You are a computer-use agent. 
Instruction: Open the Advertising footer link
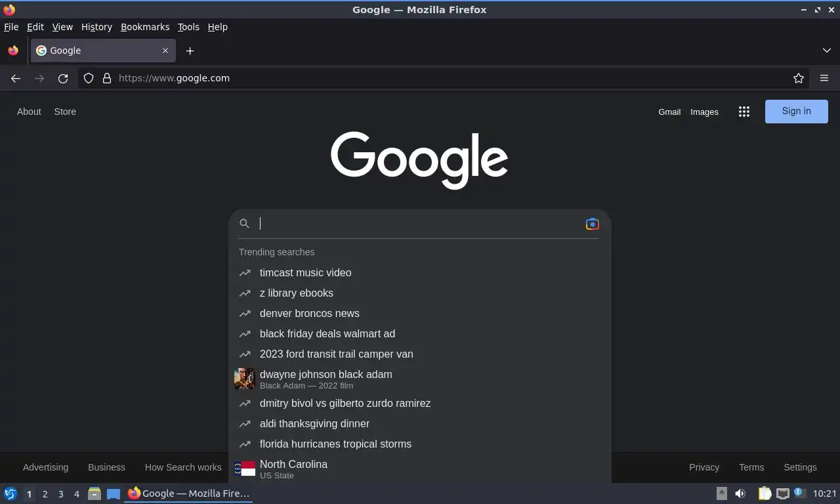pos(45,467)
